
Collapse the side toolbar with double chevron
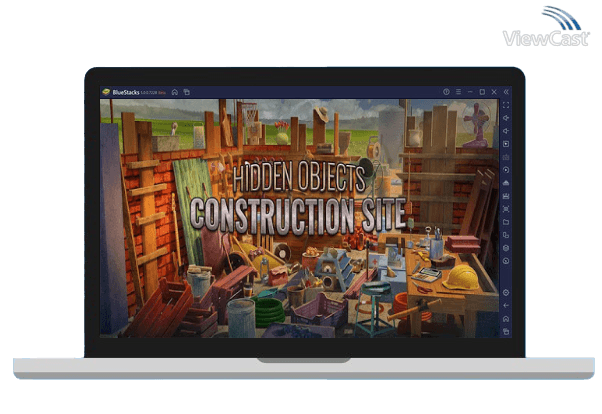[506, 92]
